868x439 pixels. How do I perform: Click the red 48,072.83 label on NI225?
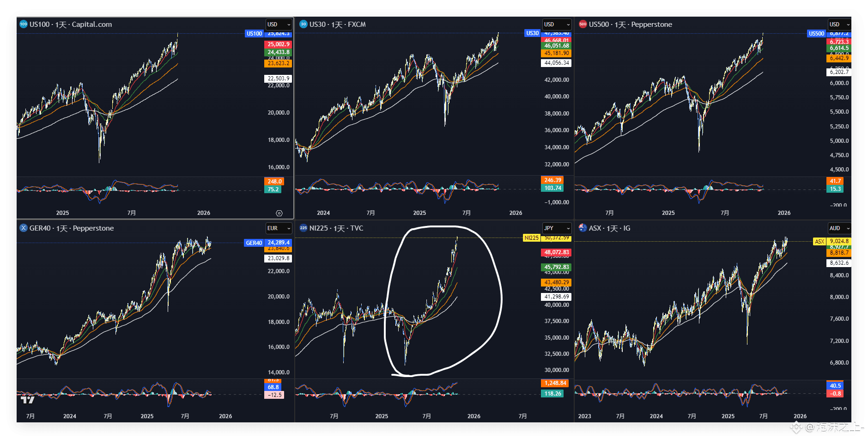pos(557,252)
